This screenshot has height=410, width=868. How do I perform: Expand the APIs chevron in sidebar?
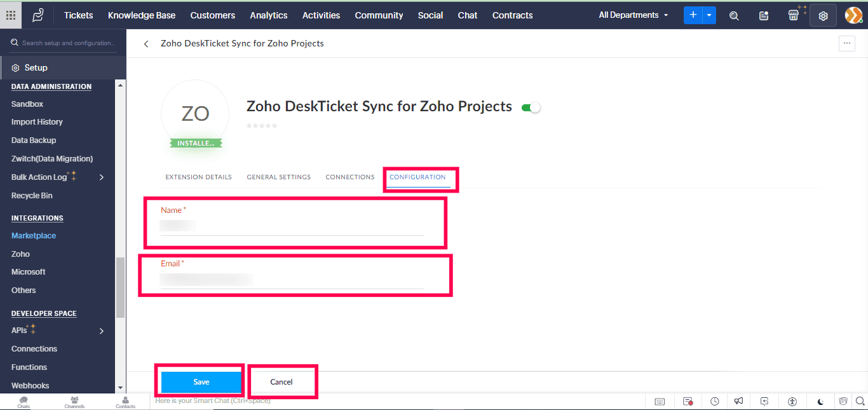102,331
